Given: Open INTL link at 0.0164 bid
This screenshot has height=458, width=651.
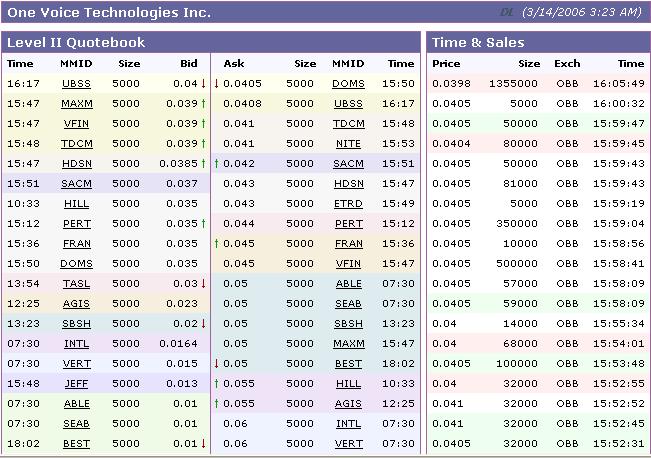Looking at the screenshot, I should point(76,343).
